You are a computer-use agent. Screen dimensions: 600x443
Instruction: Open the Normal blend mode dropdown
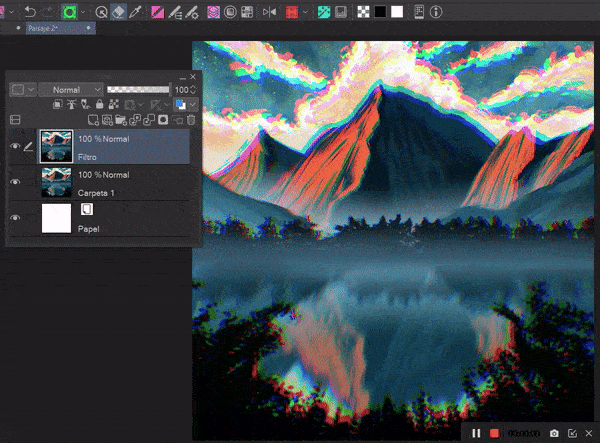click(x=72, y=90)
